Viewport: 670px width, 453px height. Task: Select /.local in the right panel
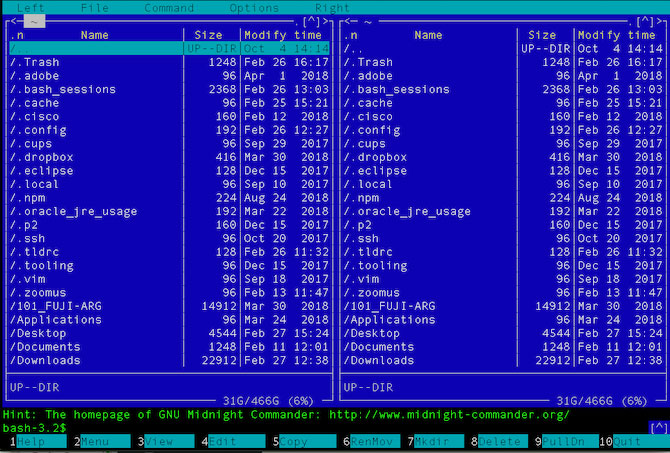(x=503, y=184)
